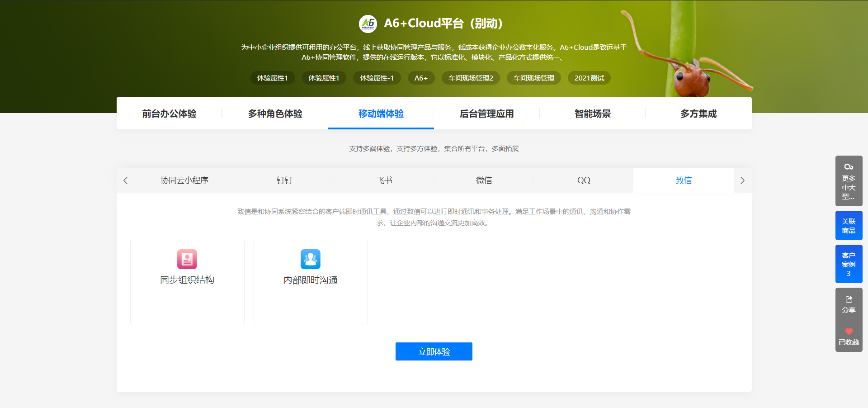
Task: Open the 内部即时沟通 card
Action: click(311, 282)
